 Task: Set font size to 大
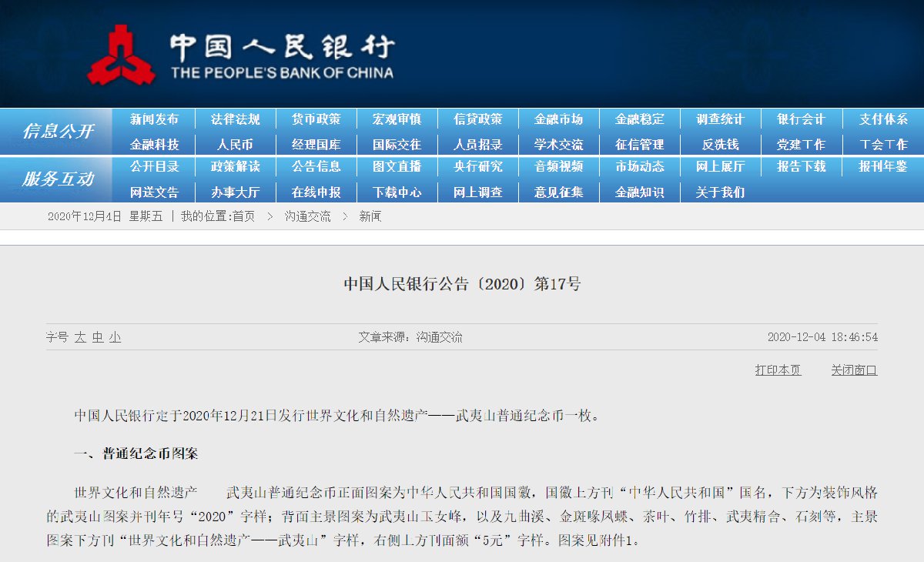coord(80,338)
